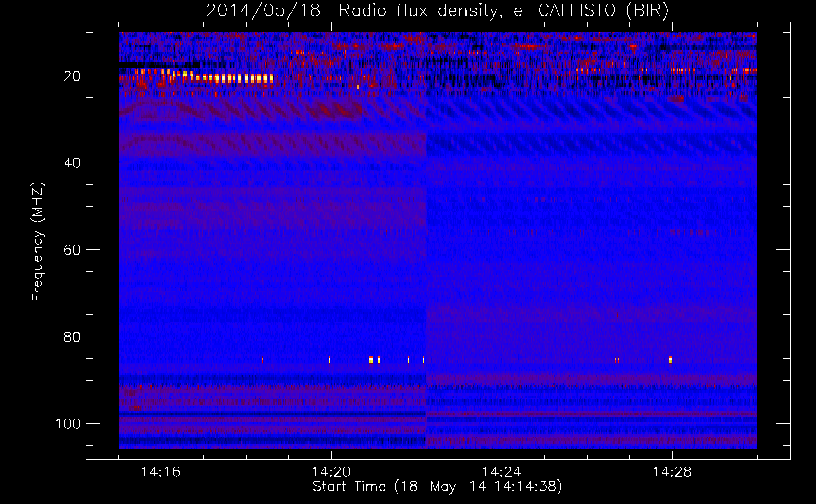
Task: Click the 14:16 time tick label
Action: [x=161, y=472]
